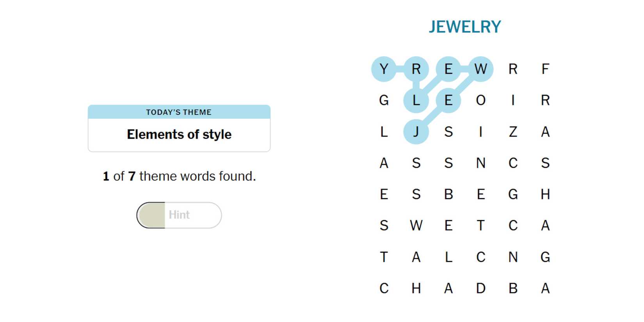This screenshot has width=644, height=322.
Task: Click the Hint button
Action: point(179,215)
